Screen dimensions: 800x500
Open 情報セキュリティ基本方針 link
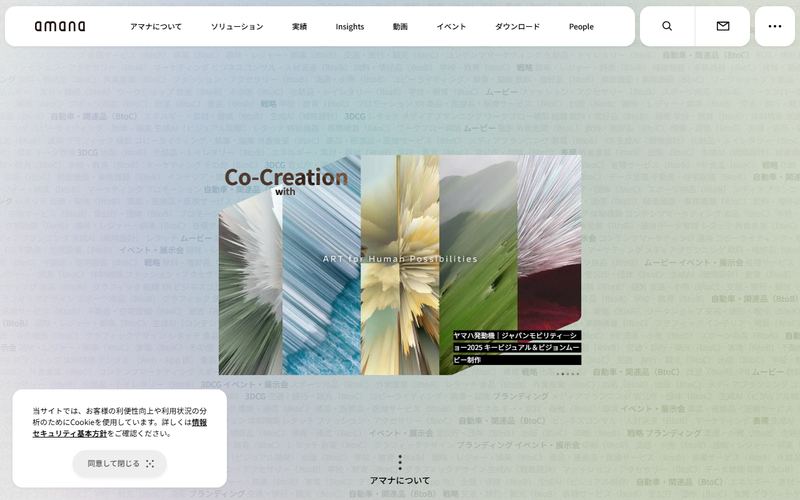click(120, 428)
